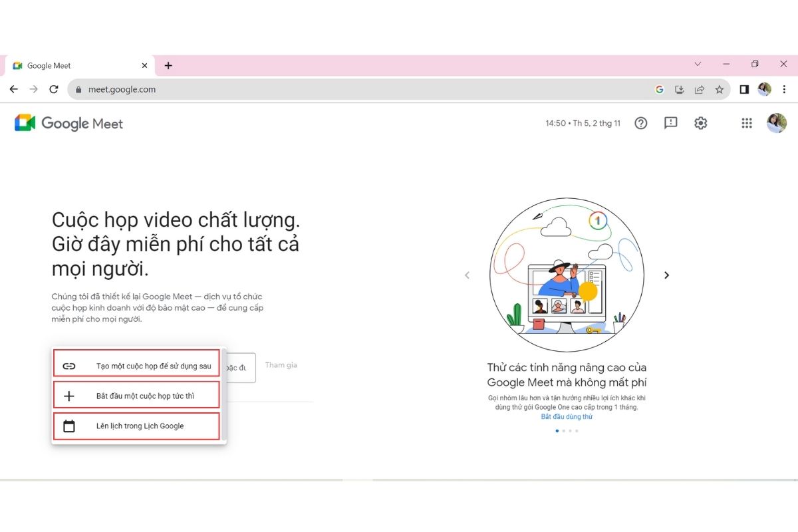This screenshot has height=532, width=798.
Task: Toggle the browser side panel icon
Action: click(x=744, y=89)
